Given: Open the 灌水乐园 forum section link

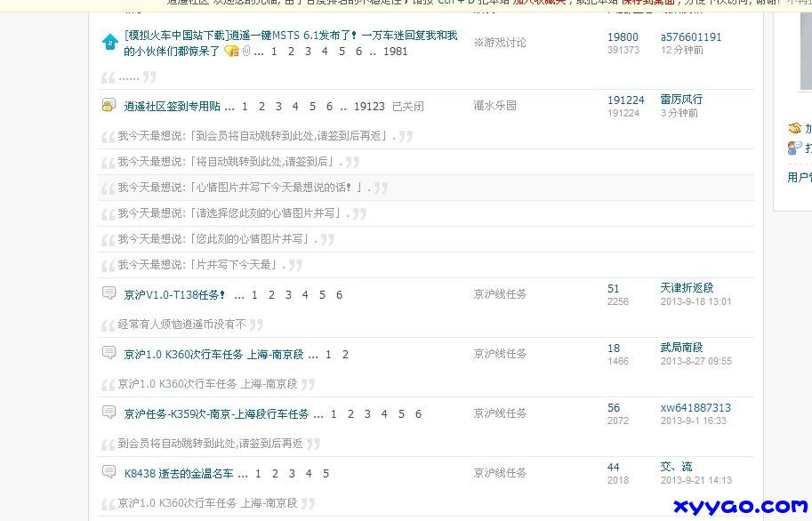Looking at the screenshot, I should [494, 106].
